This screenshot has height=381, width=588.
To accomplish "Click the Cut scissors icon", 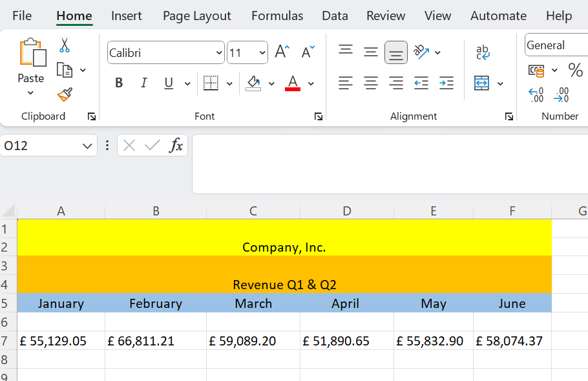I will tap(65, 45).
